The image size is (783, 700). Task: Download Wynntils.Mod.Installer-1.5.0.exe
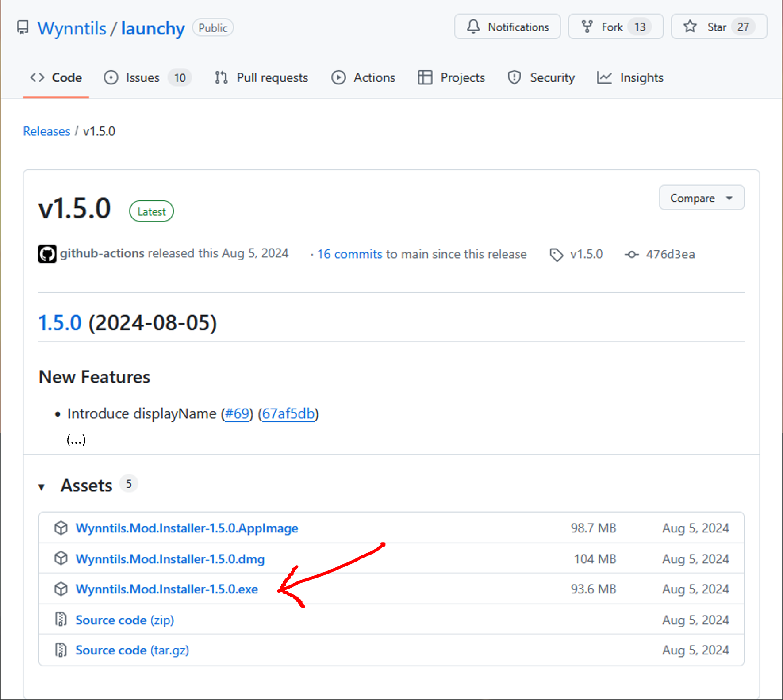[x=167, y=589]
